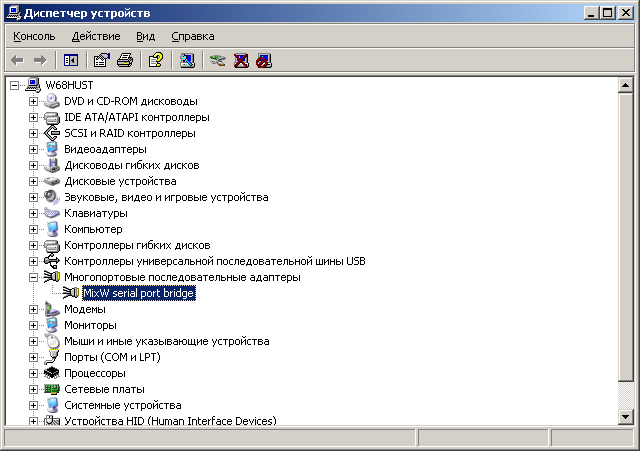Select the Модемы tree item
The image size is (640, 451).
click(x=84, y=309)
